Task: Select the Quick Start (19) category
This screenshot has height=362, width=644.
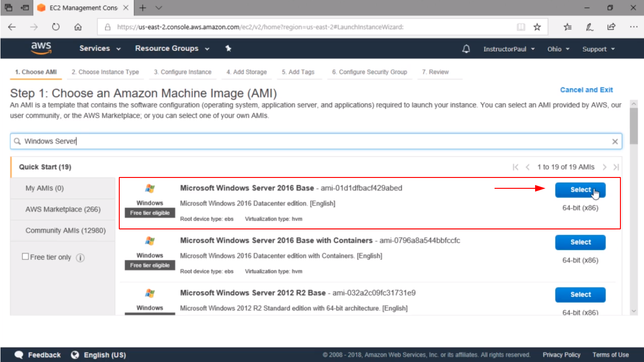Action: [63, 167]
